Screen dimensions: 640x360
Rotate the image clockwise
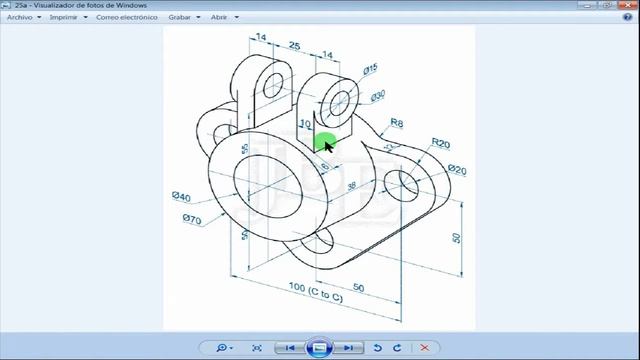pyautogui.click(x=397, y=348)
